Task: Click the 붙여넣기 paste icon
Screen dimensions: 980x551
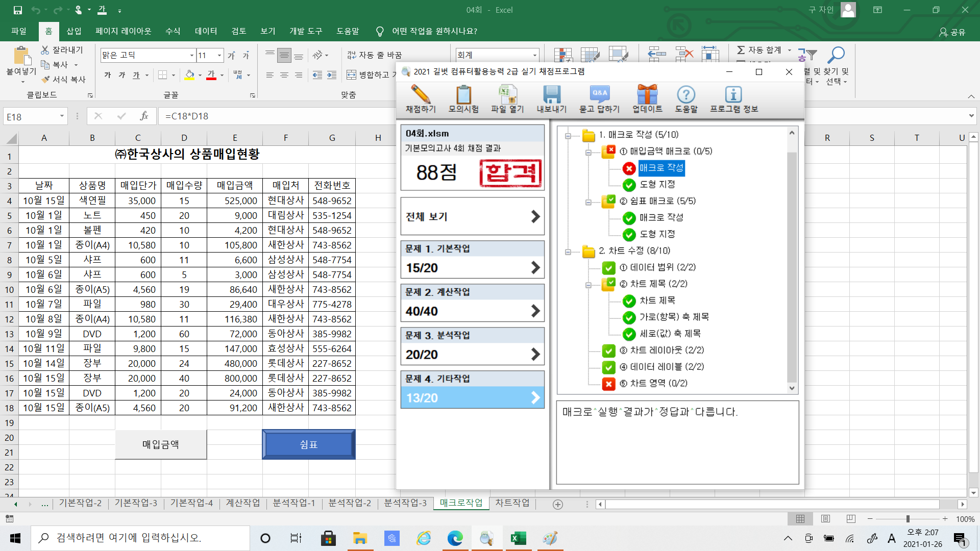Action: coord(21,56)
